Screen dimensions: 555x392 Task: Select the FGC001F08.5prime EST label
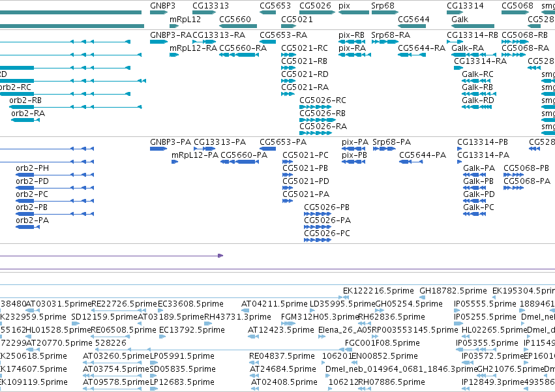[382, 343]
